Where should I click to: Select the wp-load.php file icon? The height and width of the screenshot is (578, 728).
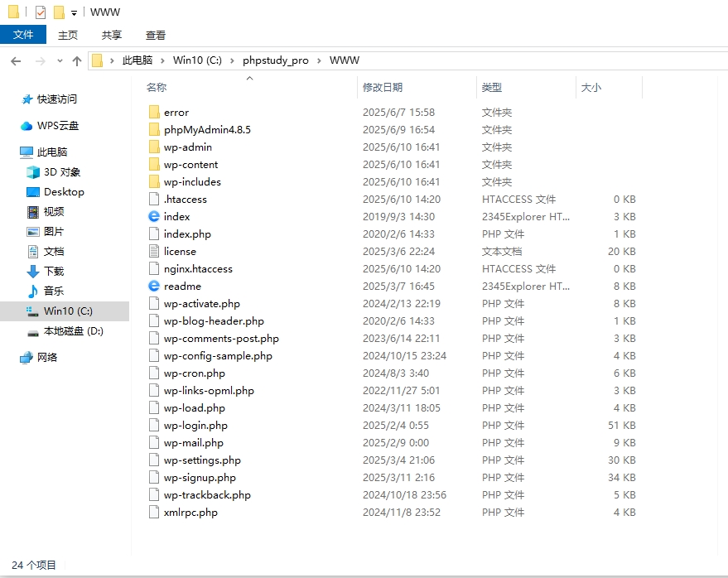[x=154, y=408]
